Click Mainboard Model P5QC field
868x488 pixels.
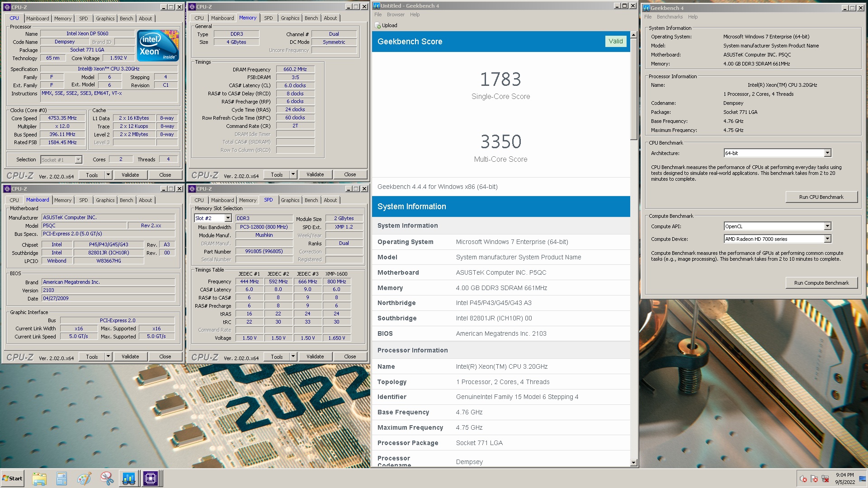[x=84, y=225]
